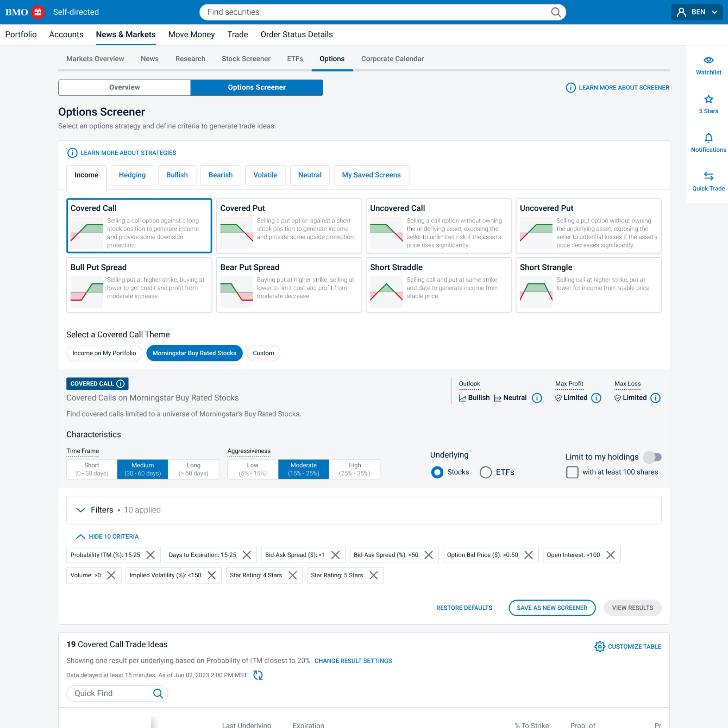Select High aggressiveness range segment

354,469
